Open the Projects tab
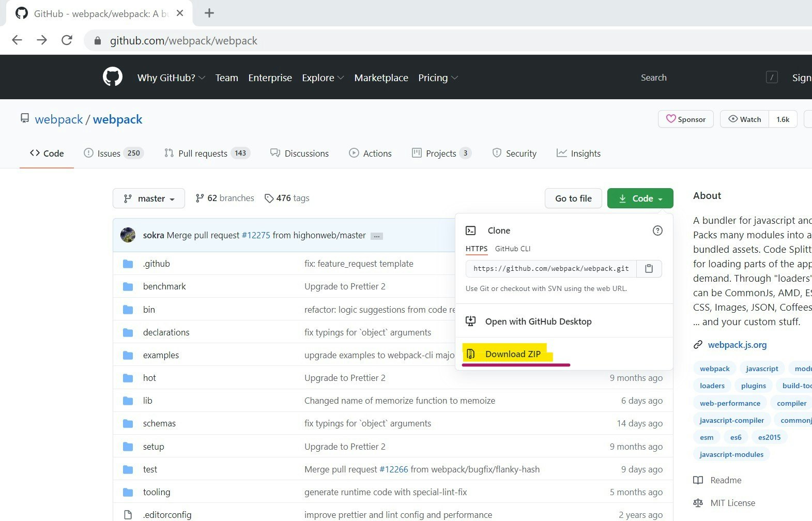 441,153
